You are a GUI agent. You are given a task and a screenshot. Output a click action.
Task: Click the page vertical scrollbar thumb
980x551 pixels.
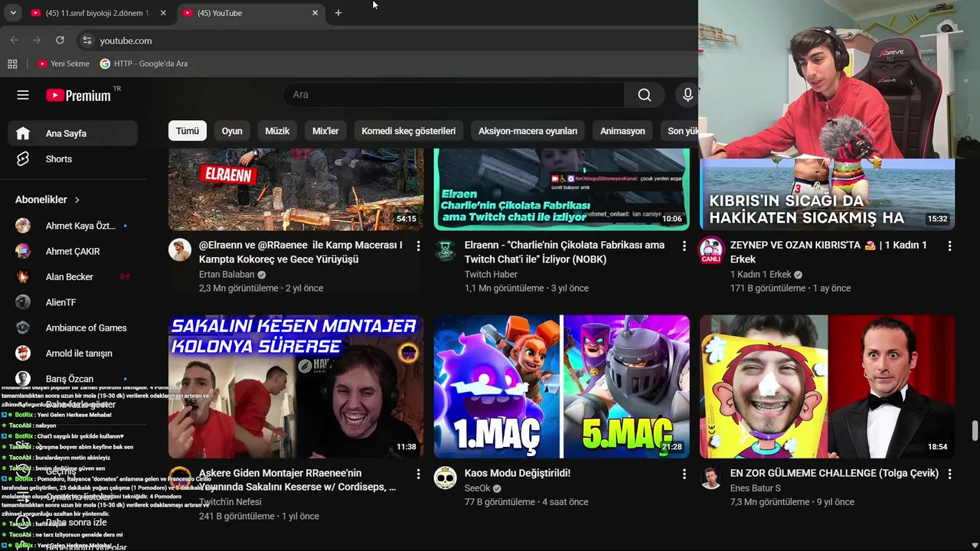click(x=975, y=430)
